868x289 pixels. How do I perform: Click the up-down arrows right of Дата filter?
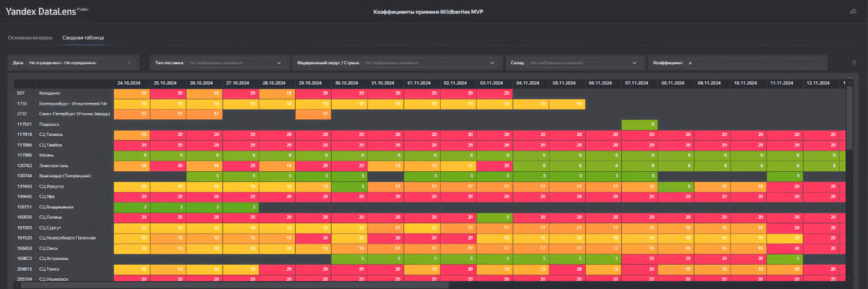point(144,63)
